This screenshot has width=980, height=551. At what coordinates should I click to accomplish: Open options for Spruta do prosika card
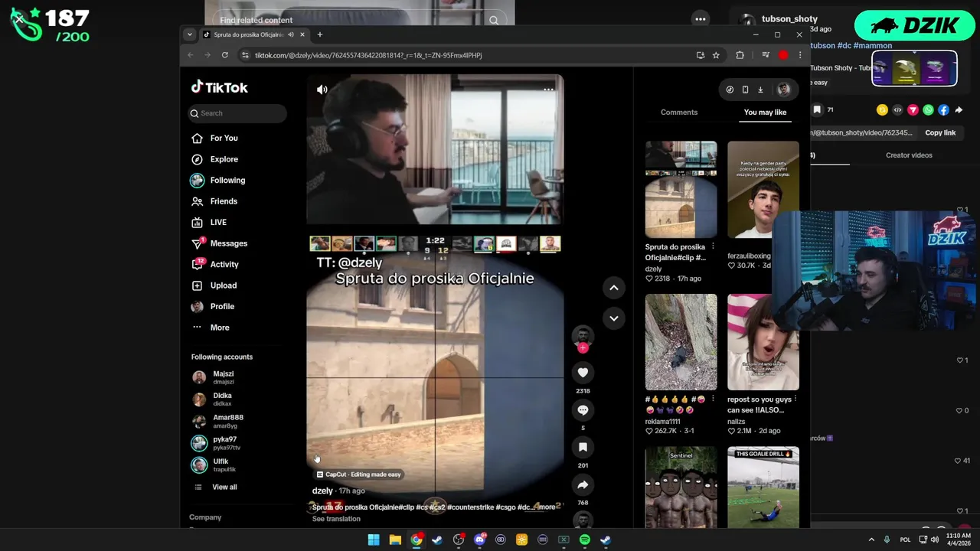[x=713, y=246]
